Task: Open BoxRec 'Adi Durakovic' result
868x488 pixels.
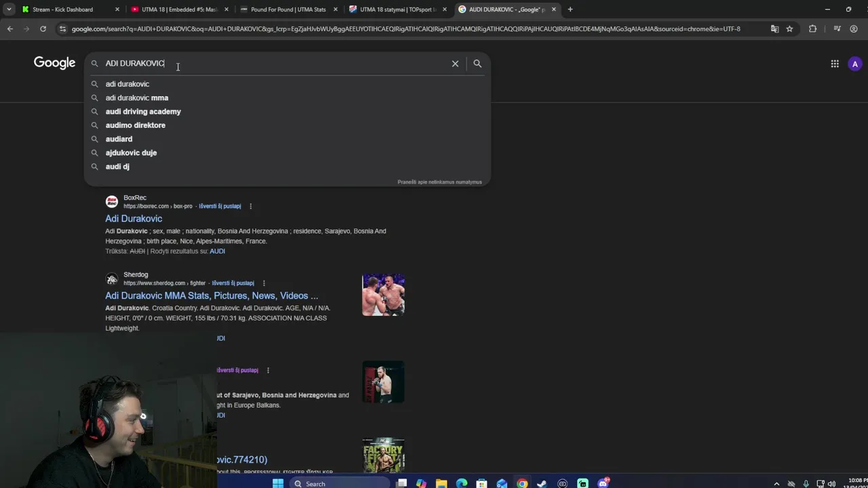Action: click(134, 218)
